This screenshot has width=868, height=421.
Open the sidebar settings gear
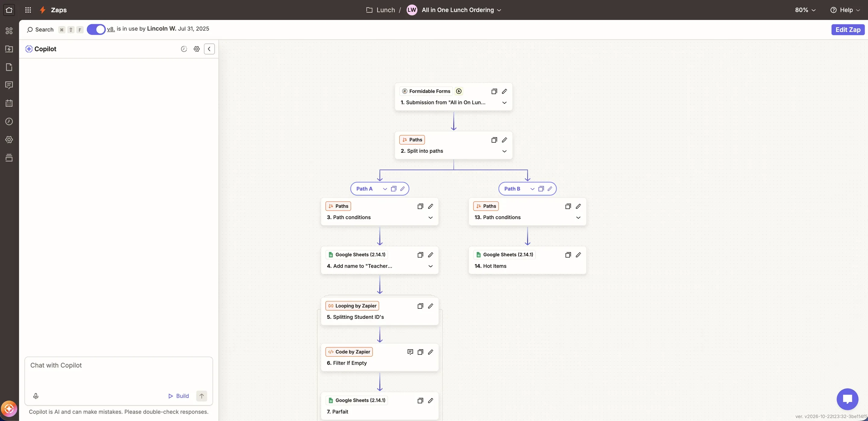tap(9, 140)
